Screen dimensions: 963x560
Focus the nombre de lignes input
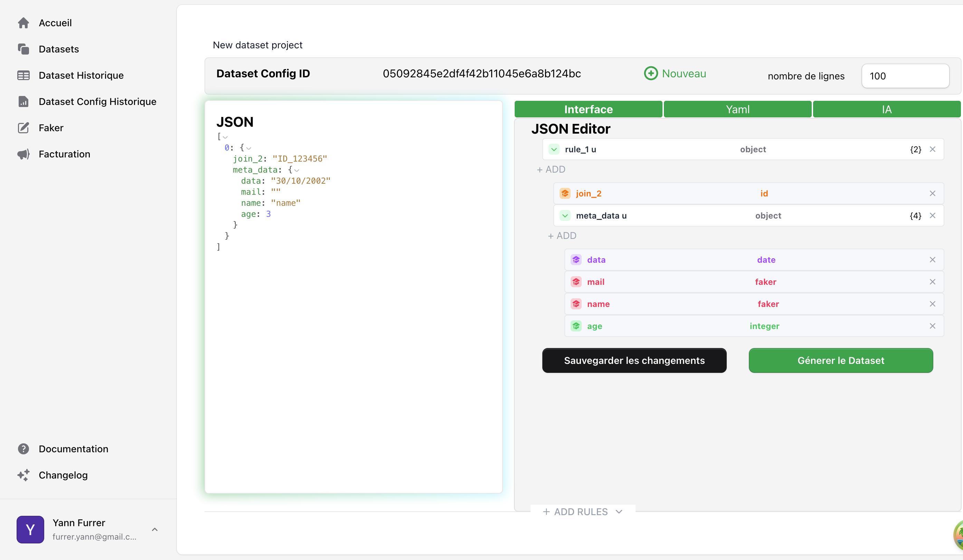905,76
